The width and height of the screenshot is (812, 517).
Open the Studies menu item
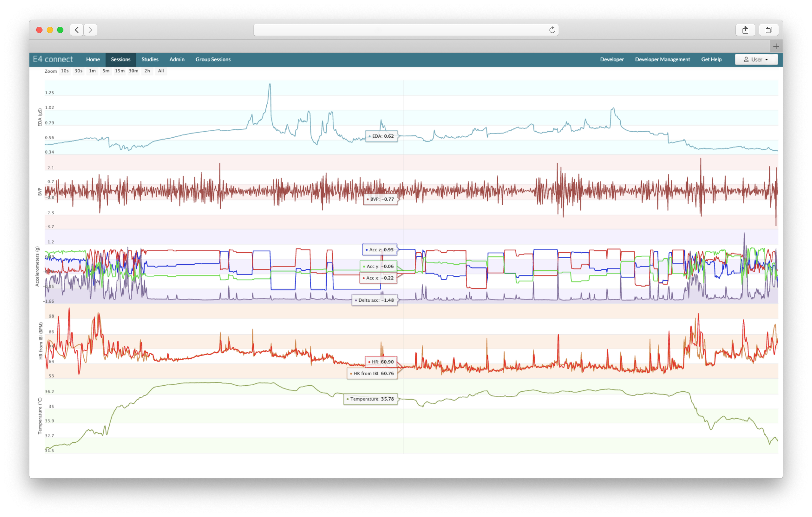[150, 59]
